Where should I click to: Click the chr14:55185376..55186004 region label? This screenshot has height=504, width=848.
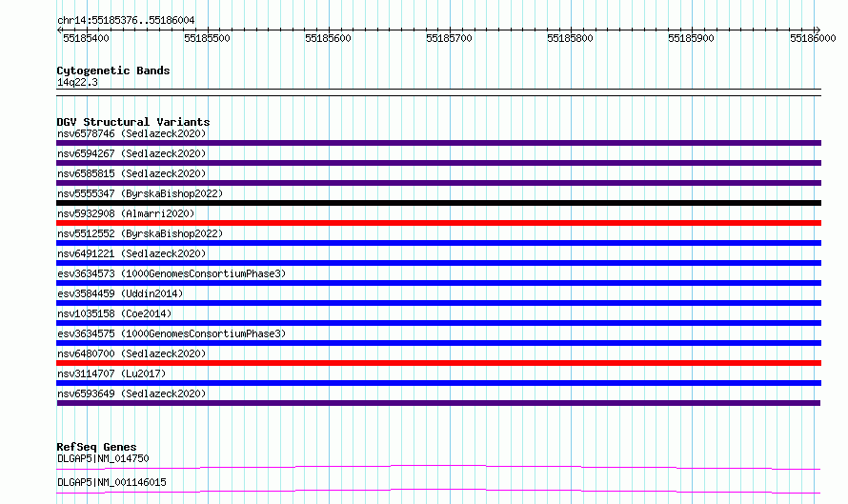(126, 21)
